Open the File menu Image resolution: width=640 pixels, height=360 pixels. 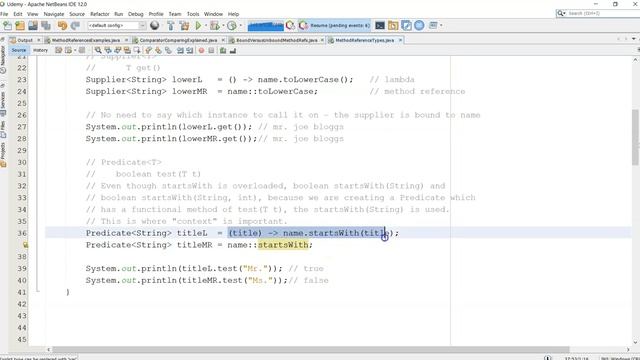(x=4, y=14)
